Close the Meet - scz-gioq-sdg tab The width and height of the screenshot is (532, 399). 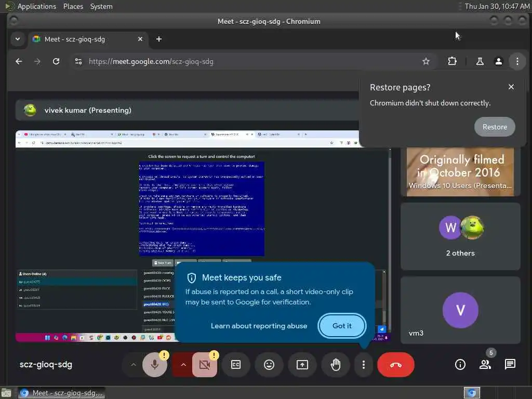click(140, 39)
